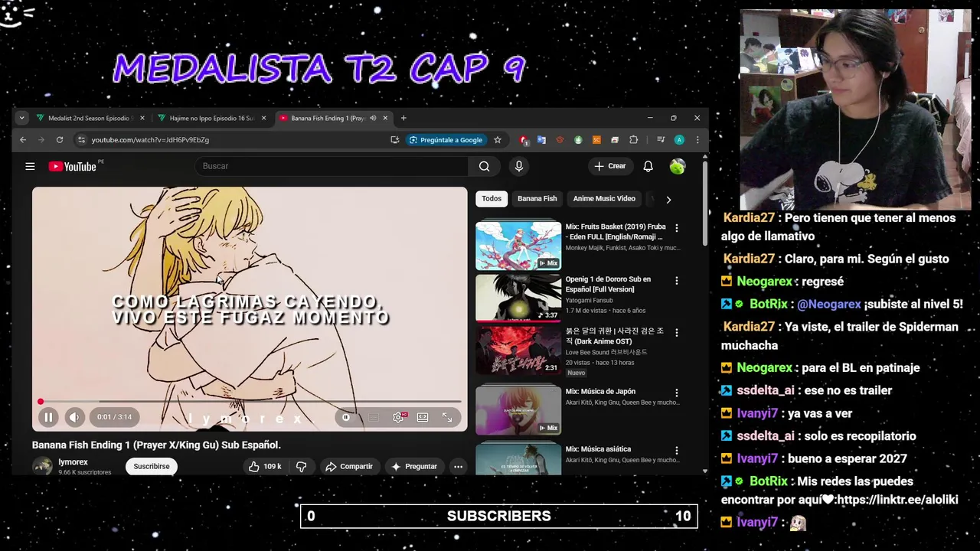The height and width of the screenshot is (551, 980).
Task: Open Dororo opening video thumbnail
Action: 518,298
